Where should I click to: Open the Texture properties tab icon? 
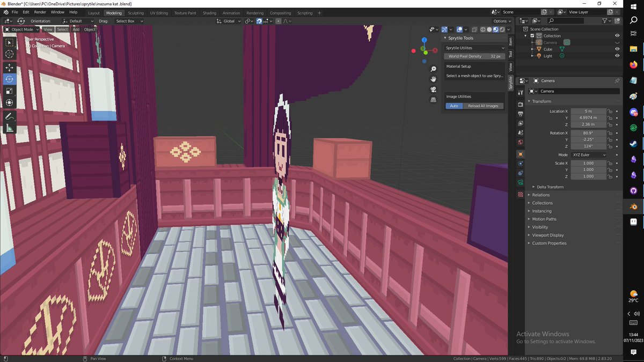coord(520,194)
